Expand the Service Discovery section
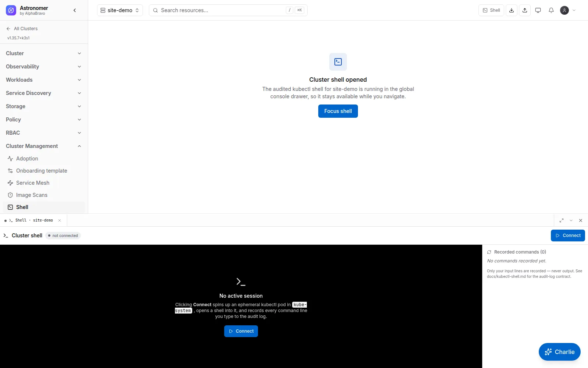 coord(44,93)
